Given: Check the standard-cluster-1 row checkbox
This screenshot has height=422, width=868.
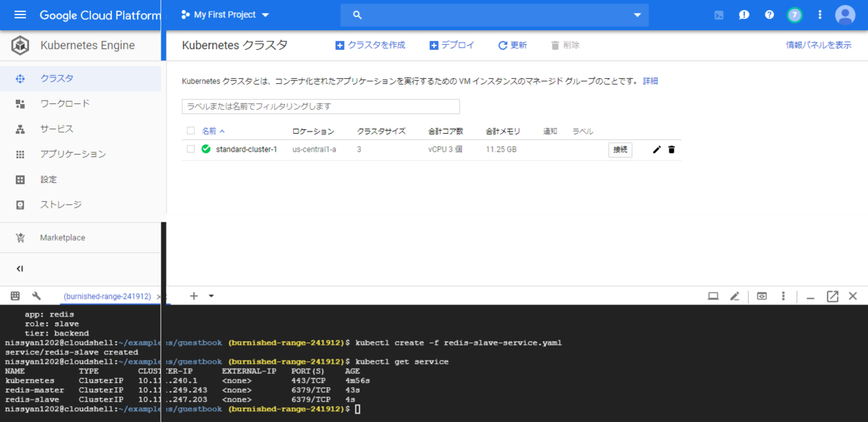Looking at the screenshot, I should click(x=191, y=150).
